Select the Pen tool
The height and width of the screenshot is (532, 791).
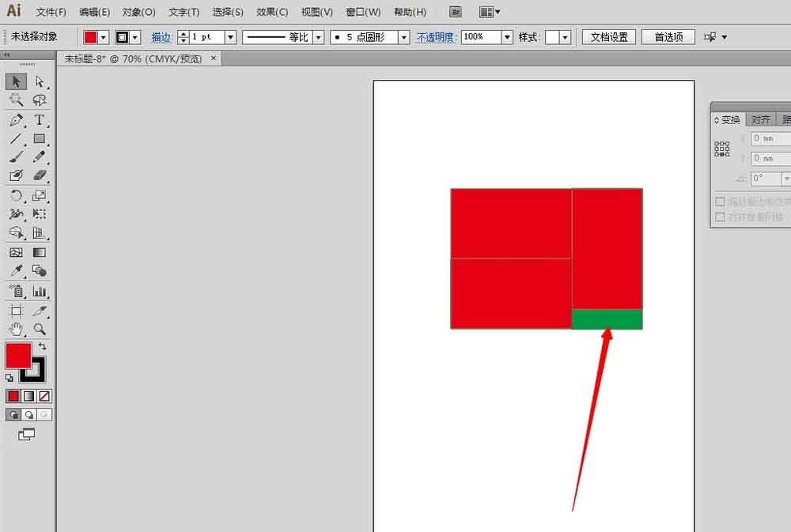point(16,120)
